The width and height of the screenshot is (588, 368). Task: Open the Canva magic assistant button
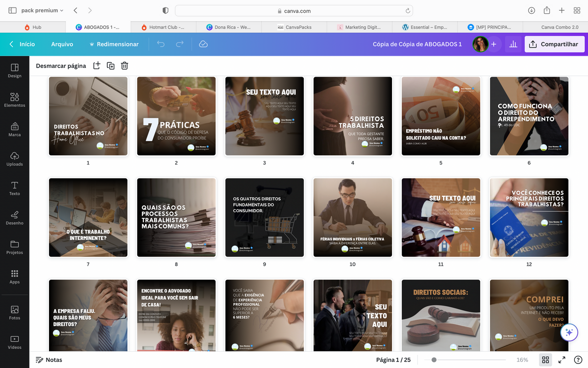point(569,332)
